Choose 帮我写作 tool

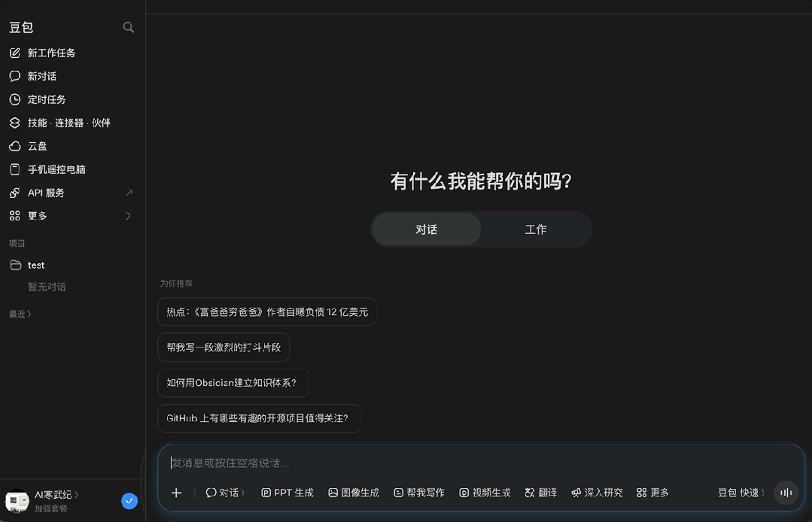point(419,493)
